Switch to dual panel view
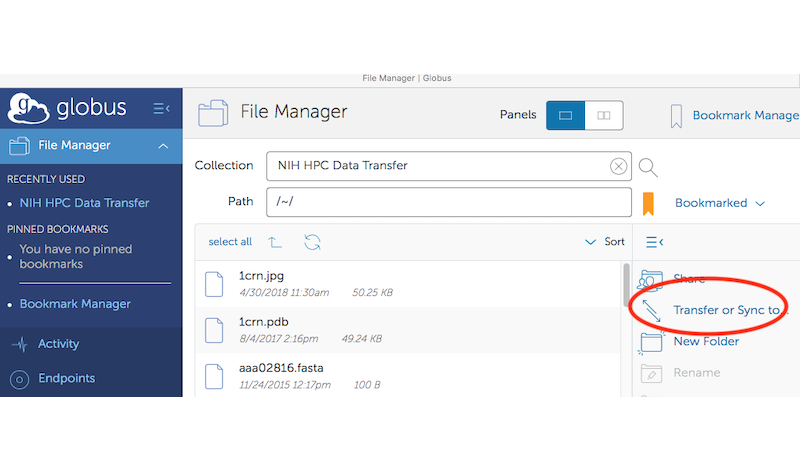 click(603, 115)
